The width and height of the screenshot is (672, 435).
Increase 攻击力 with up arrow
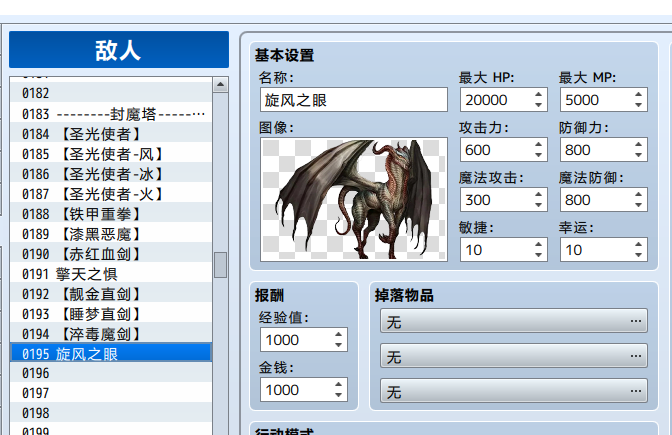pos(539,144)
